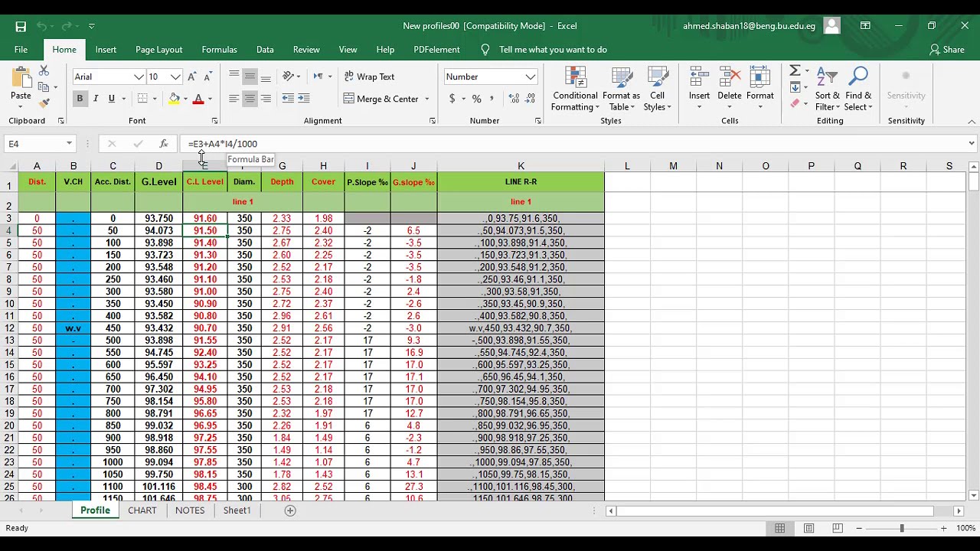
Task: Select column K header
Action: click(521, 166)
